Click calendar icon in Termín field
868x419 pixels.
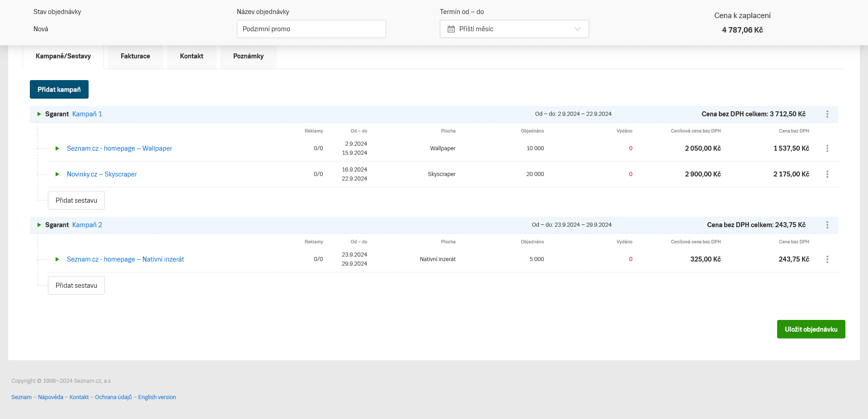point(451,29)
